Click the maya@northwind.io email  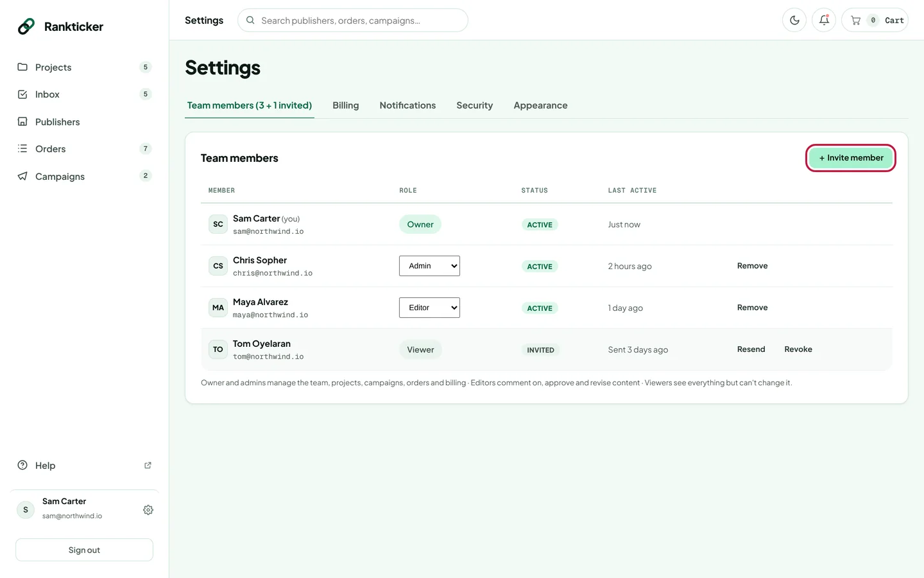point(270,315)
